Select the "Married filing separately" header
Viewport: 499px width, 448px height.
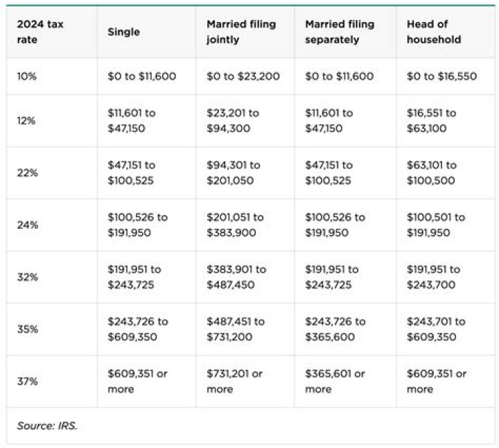pos(340,32)
